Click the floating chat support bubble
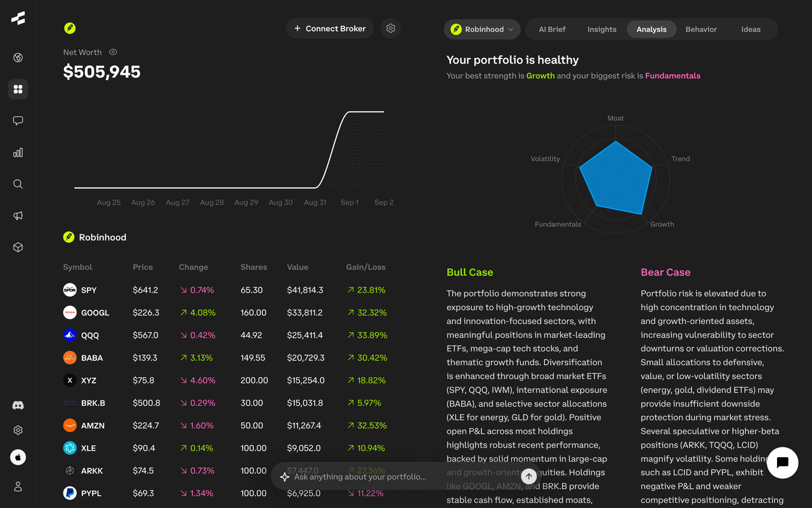The width and height of the screenshot is (812, 508). pos(782,462)
